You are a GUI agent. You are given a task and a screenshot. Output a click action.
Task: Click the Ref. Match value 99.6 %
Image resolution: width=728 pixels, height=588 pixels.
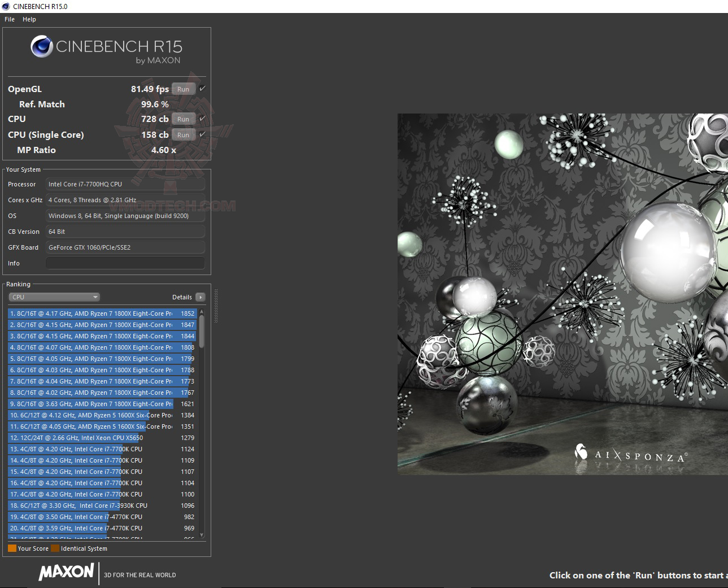[x=155, y=104]
